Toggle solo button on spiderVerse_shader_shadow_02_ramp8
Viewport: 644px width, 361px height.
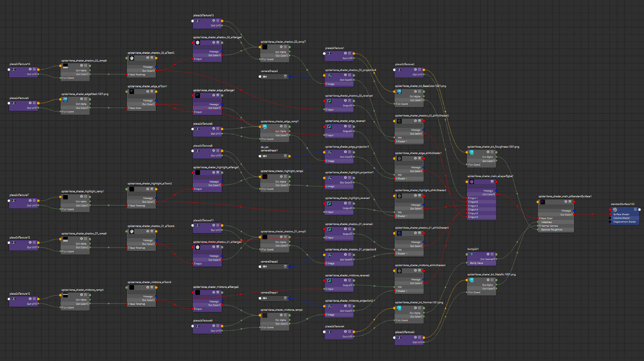coord(82,66)
